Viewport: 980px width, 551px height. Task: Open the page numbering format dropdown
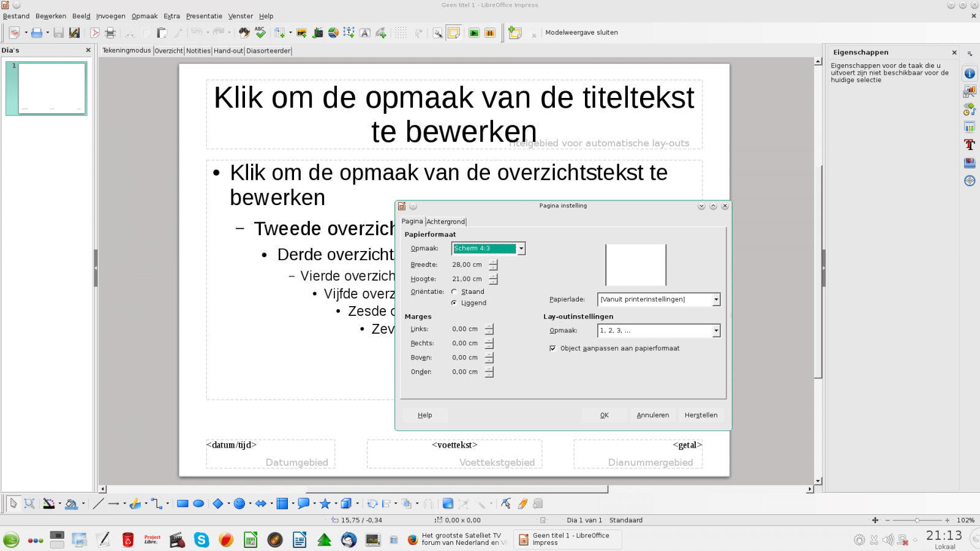(x=659, y=331)
